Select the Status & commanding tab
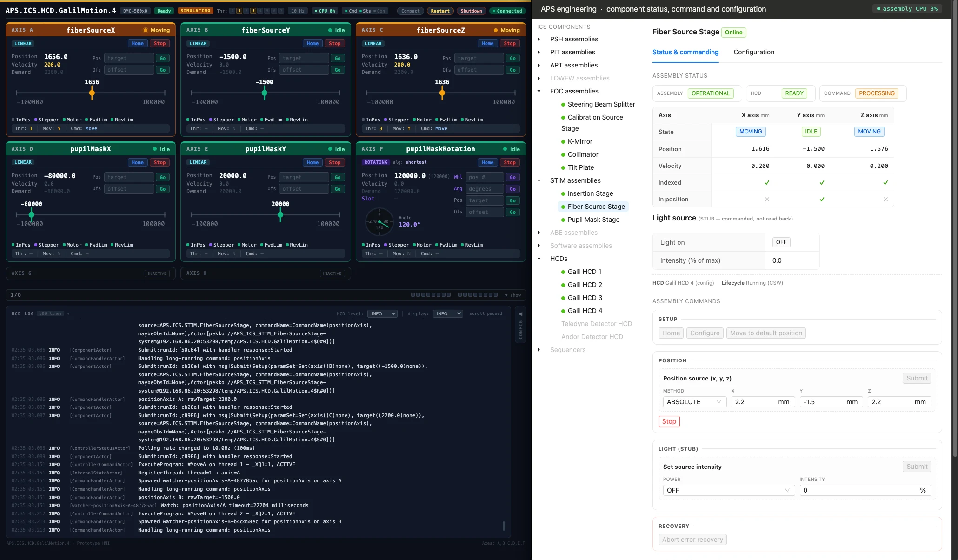The height and width of the screenshot is (560, 958). (x=685, y=52)
